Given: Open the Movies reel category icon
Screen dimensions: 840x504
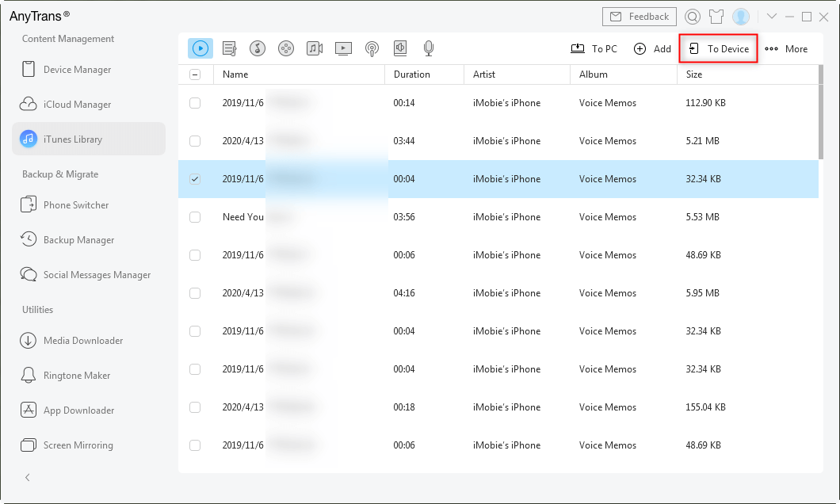Looking at the screenshot, I should click(286, 48).
